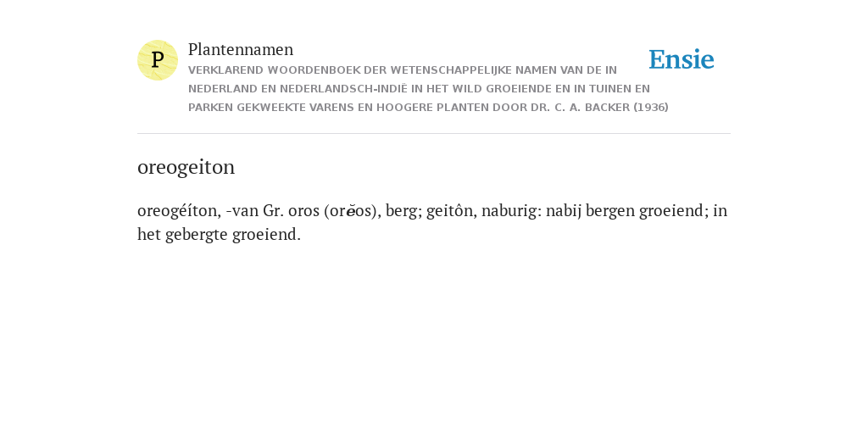The width and height of the screenshot is (868, 434).
Task: Open the Plantennamen dictionary title
Action: click(241, 50)
